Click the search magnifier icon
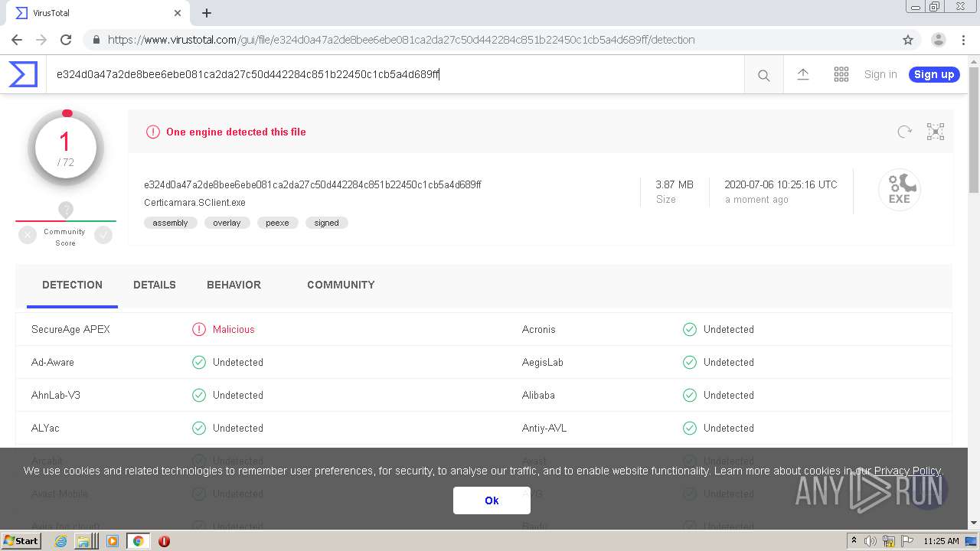The width and height of the screenshot is (980, 551). point(763,75)
